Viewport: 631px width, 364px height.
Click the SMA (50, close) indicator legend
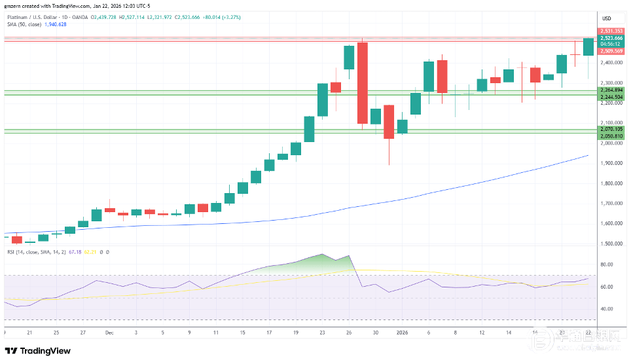coord(24,24)
